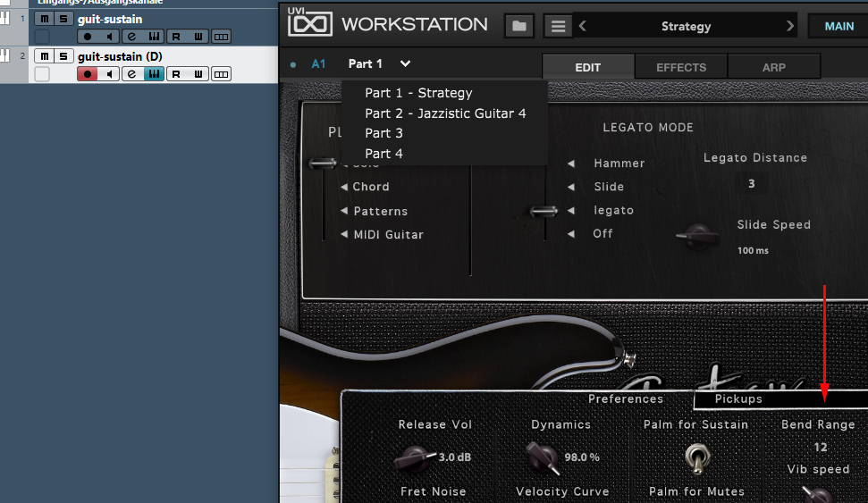This screenshot has width=868, height=503.
Task: Select MIDI Guitar play mode
Action: pos(388,235)
